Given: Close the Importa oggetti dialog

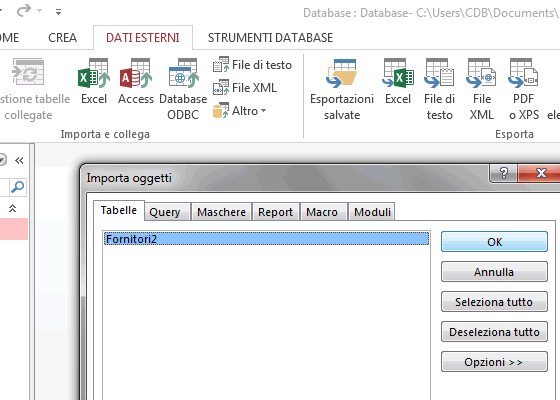Looking at the screenshot, I should (540, 173).
